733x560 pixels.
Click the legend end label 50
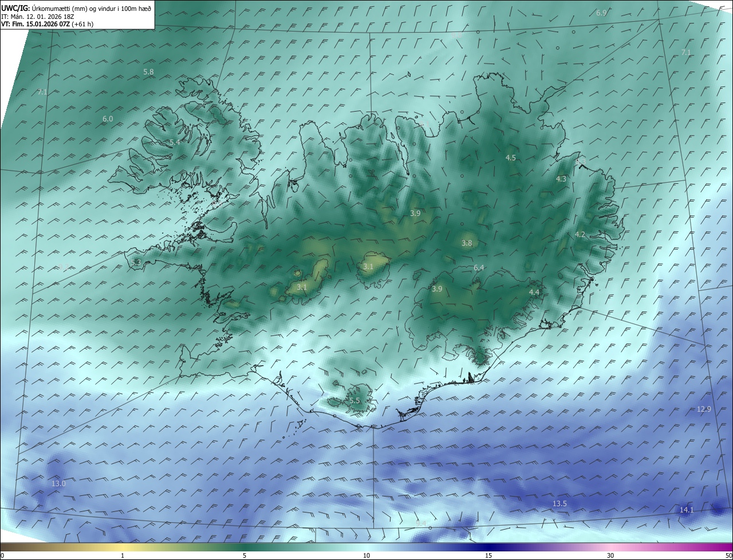click(x=728, y=555)
